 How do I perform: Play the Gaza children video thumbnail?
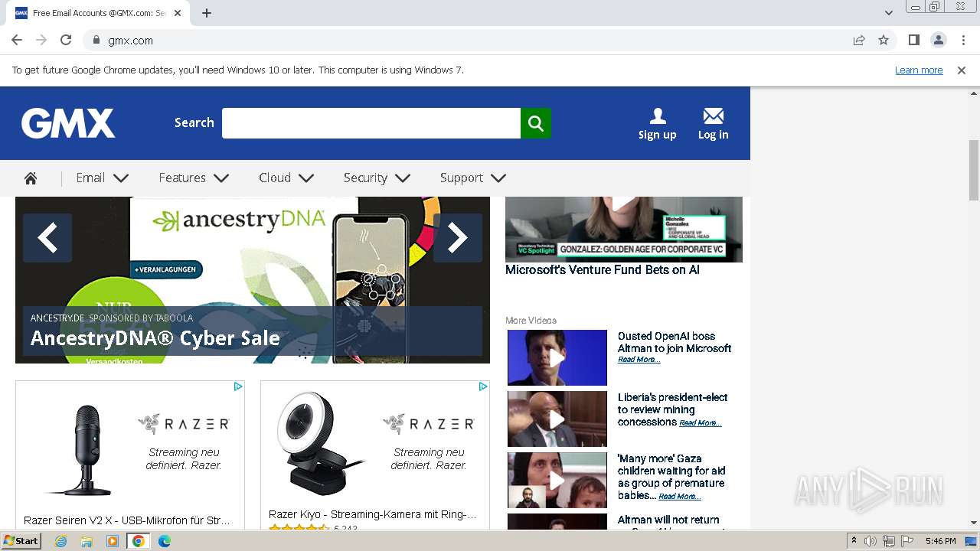[x=557, y=480]
